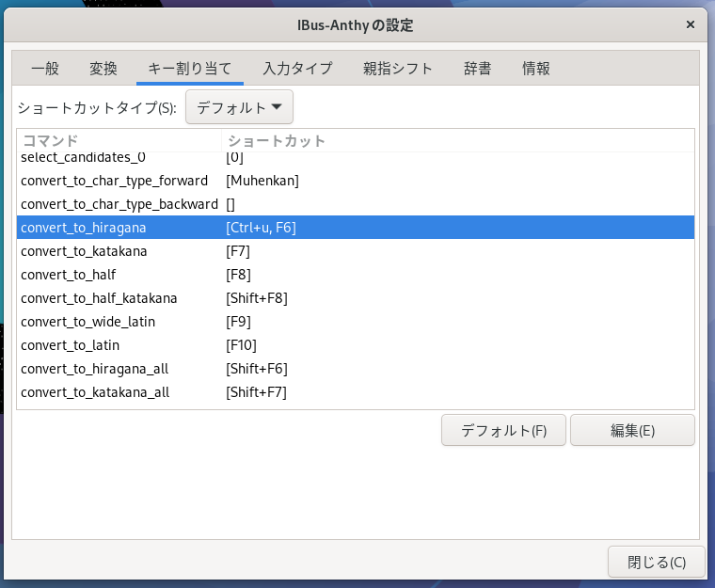Click the [Muhenkan] shortcut cell
The width and height of the screenshot is (715, 588).
click(262, 181)
